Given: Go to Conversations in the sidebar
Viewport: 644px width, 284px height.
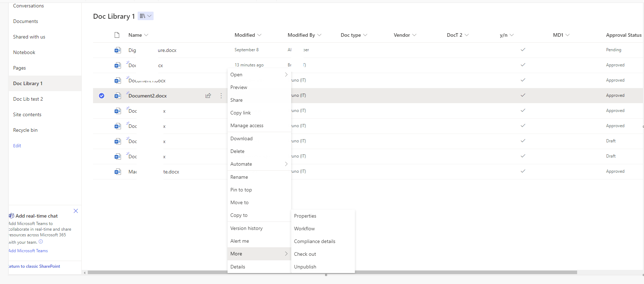Looking at the screenshot, I should tap(29, 6).
